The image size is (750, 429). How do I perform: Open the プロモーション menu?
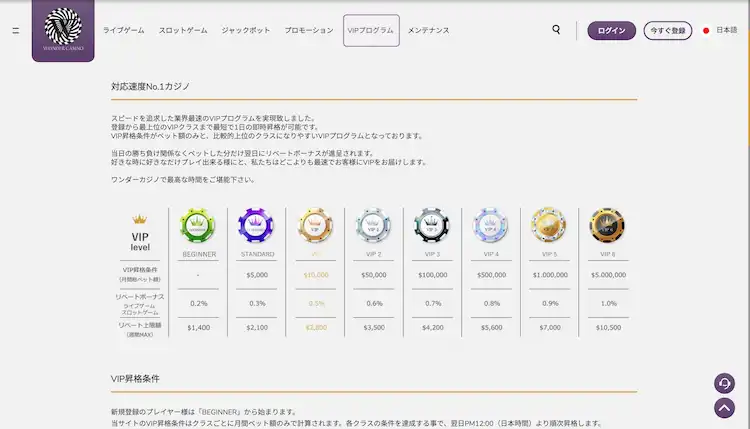(309, 30)
